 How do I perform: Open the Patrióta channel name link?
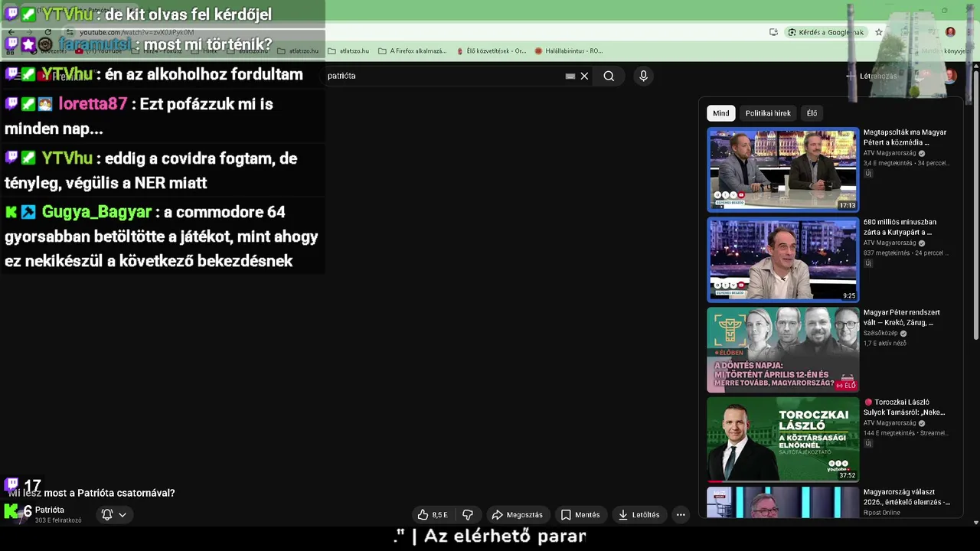50,510
